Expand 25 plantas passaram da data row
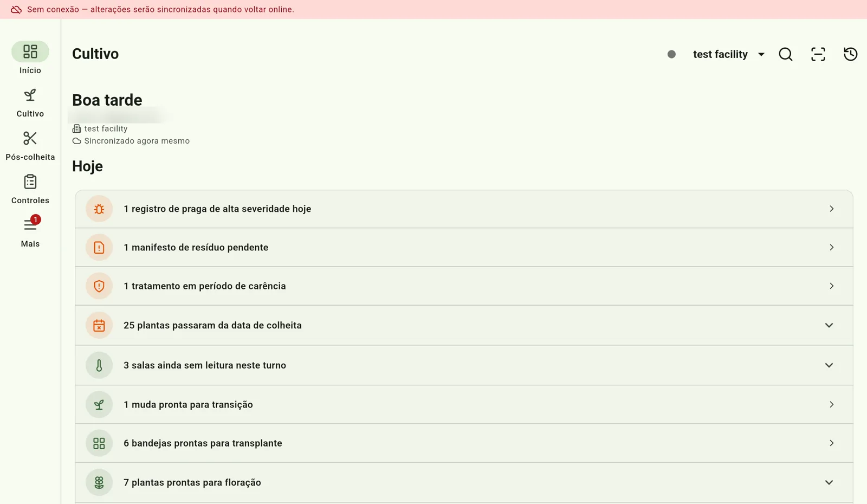 tap(464, 325)
